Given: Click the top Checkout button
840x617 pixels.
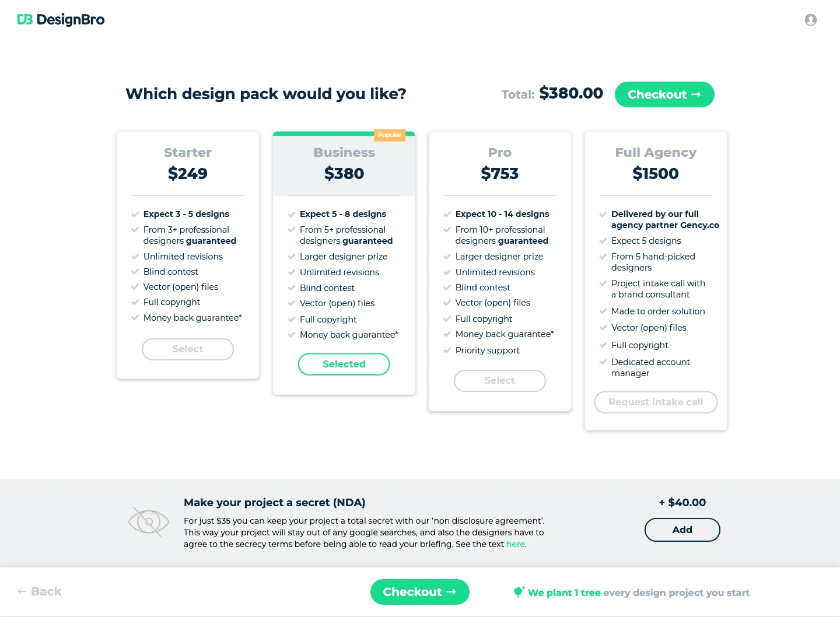Looking at the screenshot, I should click(664, 94).
